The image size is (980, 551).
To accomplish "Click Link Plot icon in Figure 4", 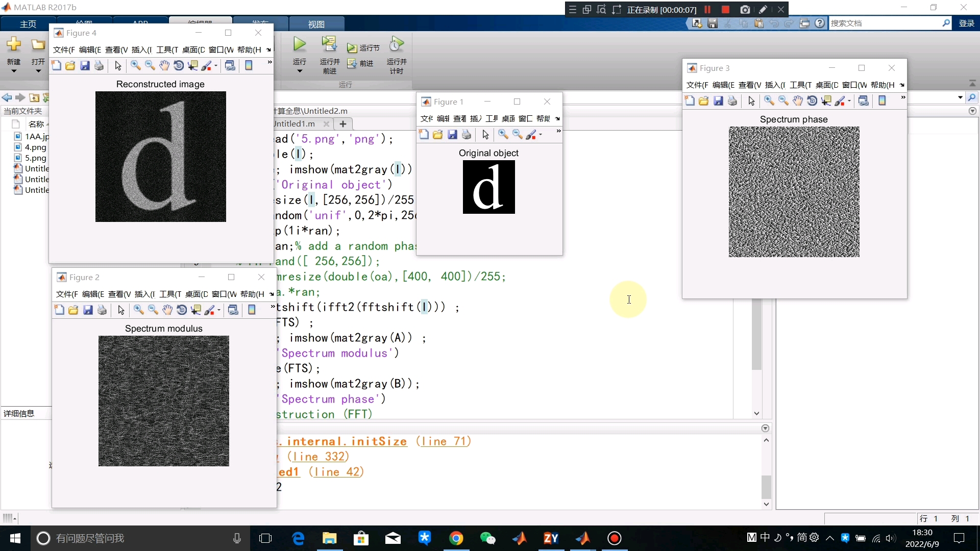I will [230, 65].
